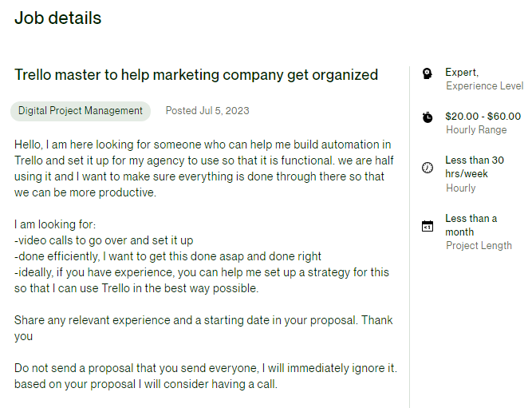Click the hourly range stopwatch icon

click(x=428, y=117)
